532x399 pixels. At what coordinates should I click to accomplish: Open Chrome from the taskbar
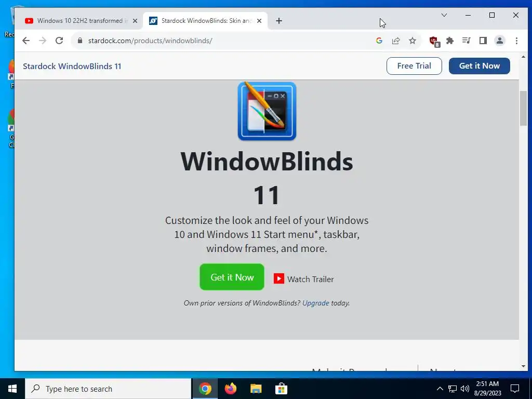(x=205, y=389)
